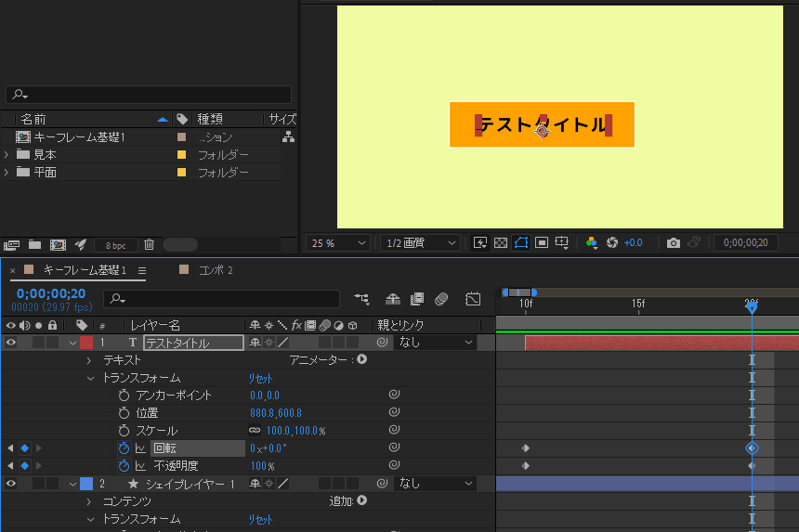
Task: Switch to the コンポ 2 timeline tab
Action: click(216, 270)
